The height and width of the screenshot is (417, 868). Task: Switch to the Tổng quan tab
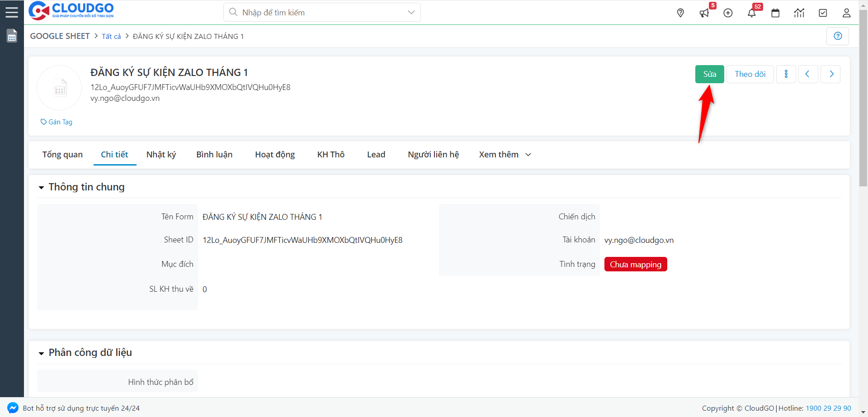62,155
